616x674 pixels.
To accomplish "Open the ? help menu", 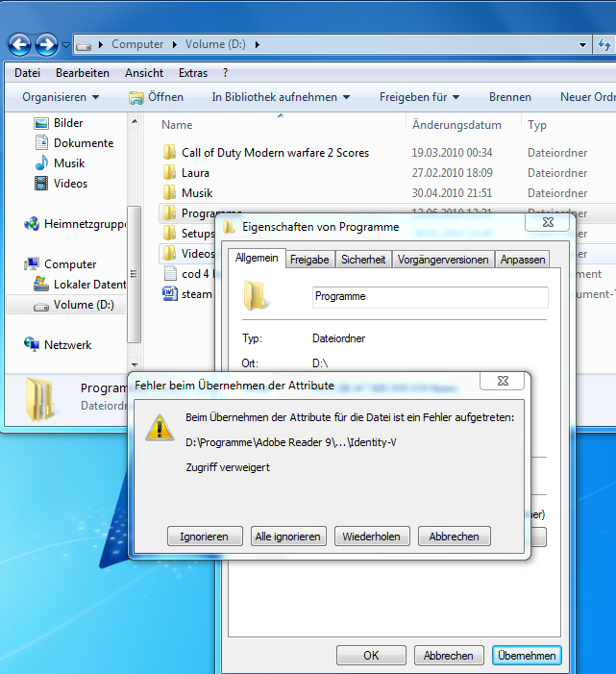I will tap(226, 73).
